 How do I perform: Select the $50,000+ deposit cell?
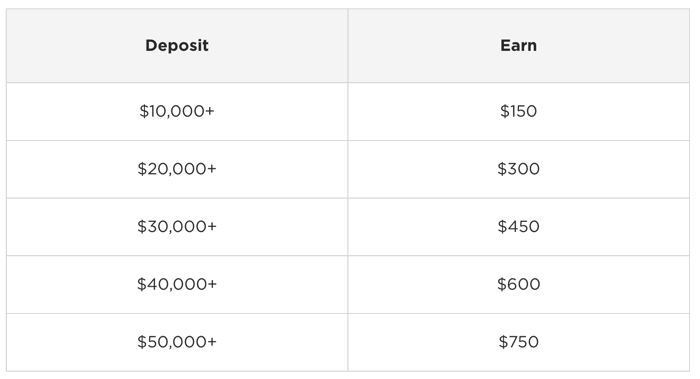coord(177,342)
